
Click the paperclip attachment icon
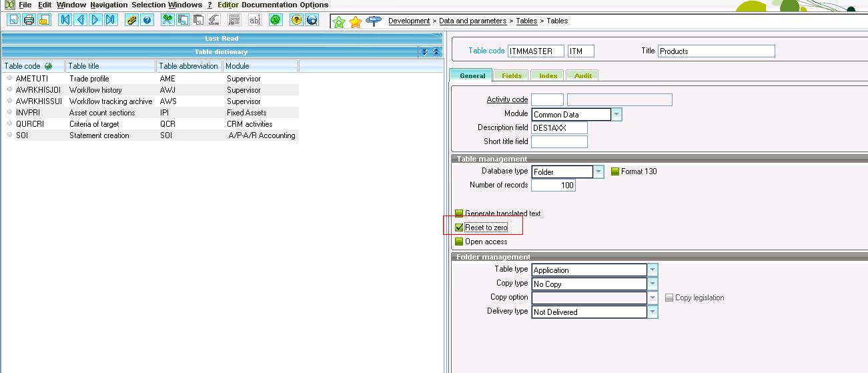click(x=132, y=20)
